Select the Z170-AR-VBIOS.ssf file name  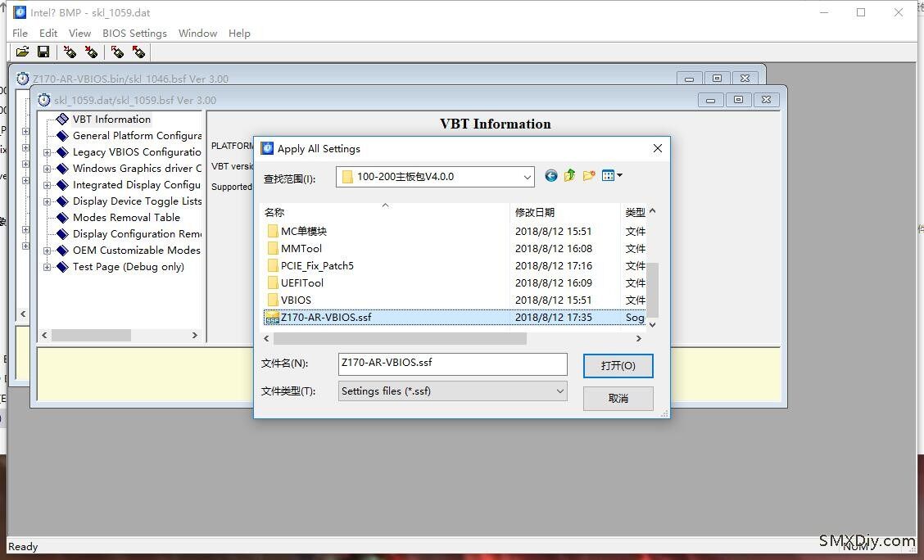[326, 317]
